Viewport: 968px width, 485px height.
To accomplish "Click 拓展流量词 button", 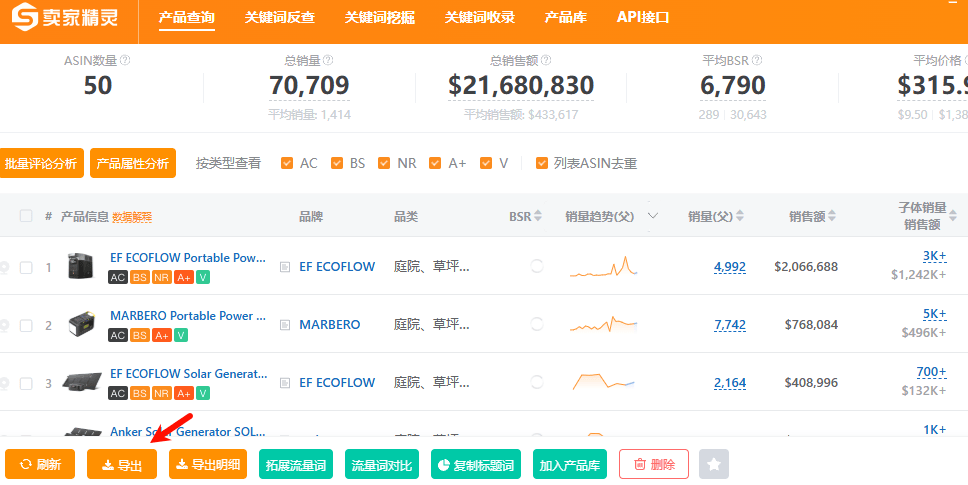I will point(296,464).
